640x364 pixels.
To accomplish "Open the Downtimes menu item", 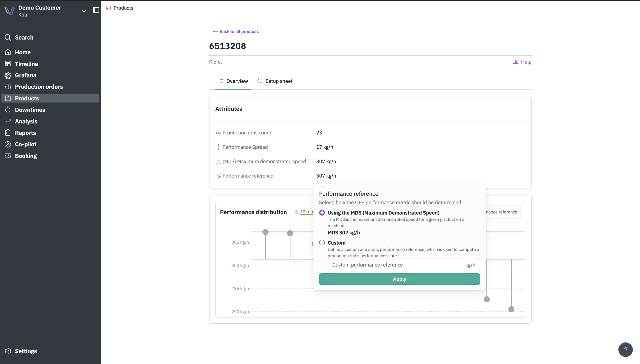I will pos(50,110).
